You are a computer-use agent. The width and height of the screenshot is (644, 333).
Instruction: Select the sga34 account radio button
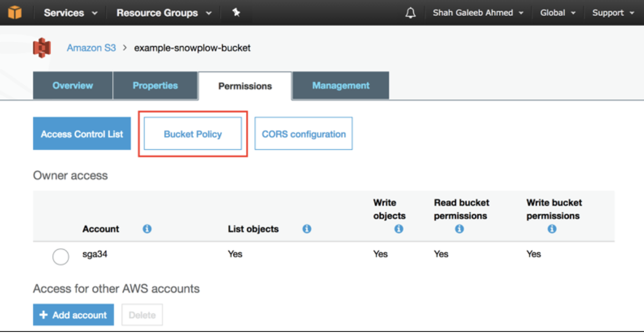[61, 257]
